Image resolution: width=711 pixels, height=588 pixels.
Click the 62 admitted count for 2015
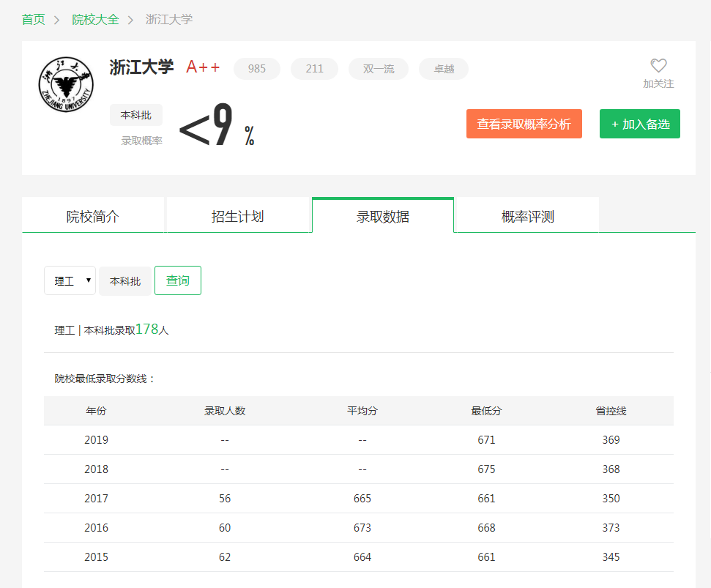tap(225, 557)
